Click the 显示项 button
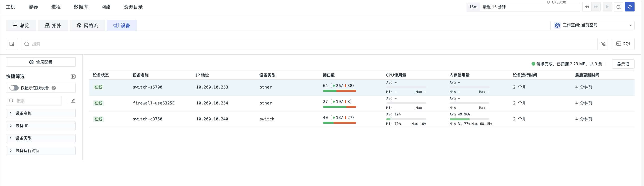 tap(623, 64)
